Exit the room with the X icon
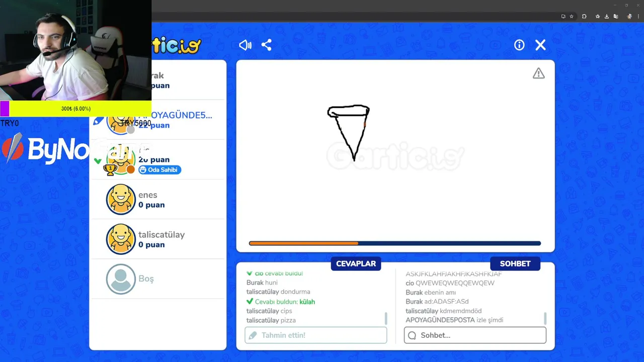Viewport: 644px width, 362px height. (x=540, y=45)
